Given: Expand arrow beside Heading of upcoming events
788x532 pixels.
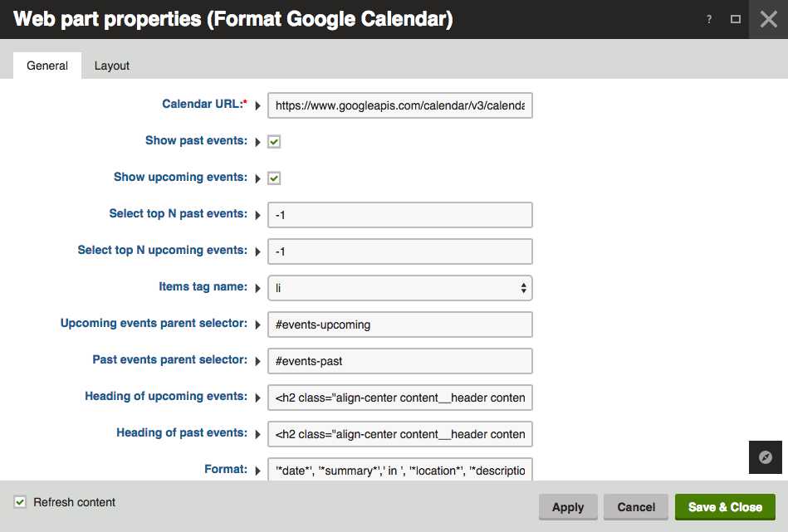Looking at the screenshot, I should (257, 398).
